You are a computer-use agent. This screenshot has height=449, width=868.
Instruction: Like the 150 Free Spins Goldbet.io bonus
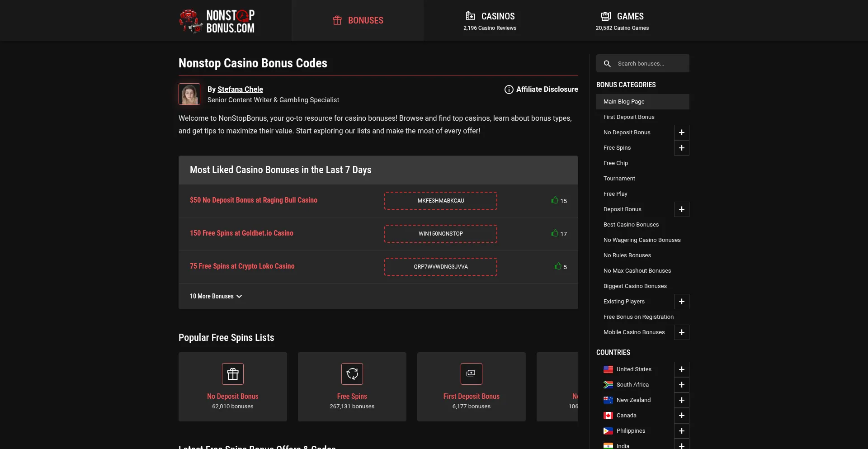(555, 233)
